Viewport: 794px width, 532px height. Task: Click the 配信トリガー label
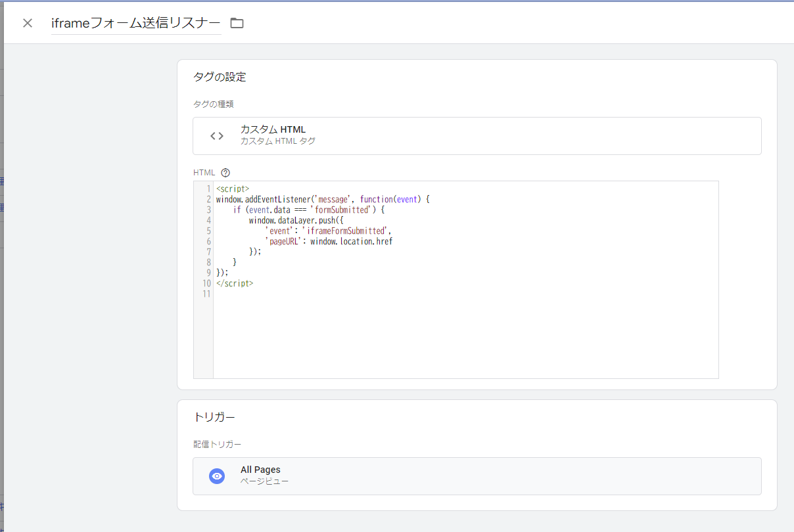pyautogui.click(x=209, y=444)
